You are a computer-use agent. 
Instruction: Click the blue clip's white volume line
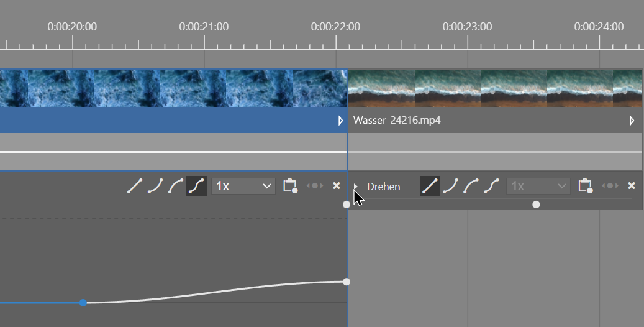pos(173,152)
